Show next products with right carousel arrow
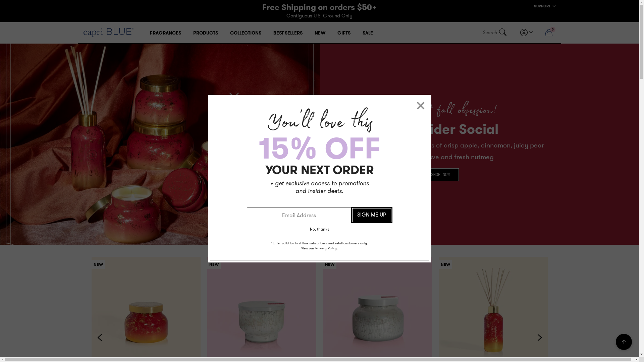 (x=539, y=338)
